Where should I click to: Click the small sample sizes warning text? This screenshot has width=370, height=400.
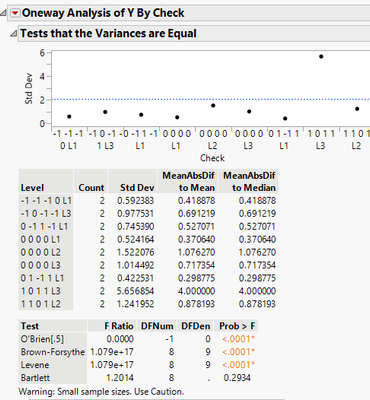click(x=101, y=391)
